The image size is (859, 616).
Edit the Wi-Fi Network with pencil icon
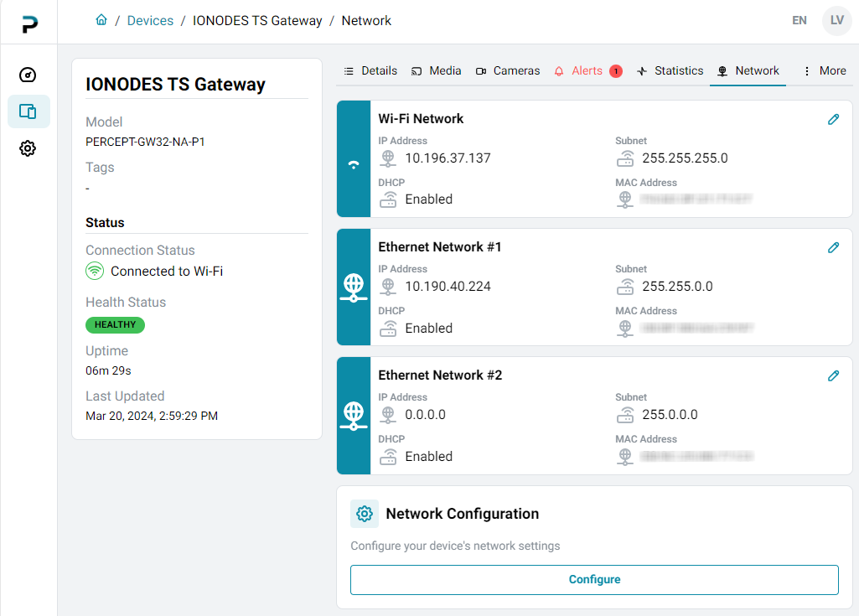click(833, 120)
